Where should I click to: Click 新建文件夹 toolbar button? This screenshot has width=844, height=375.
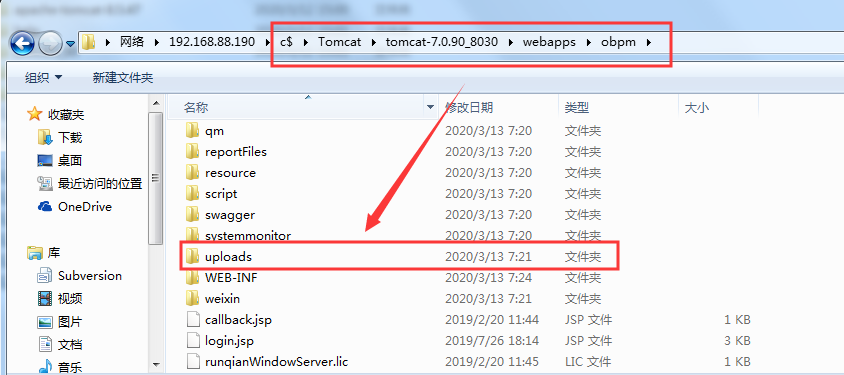click(x=123, y=77)
